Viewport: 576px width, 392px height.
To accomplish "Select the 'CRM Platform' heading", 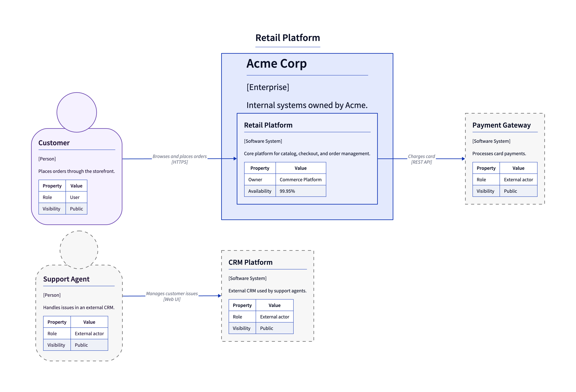I will 250,262.
